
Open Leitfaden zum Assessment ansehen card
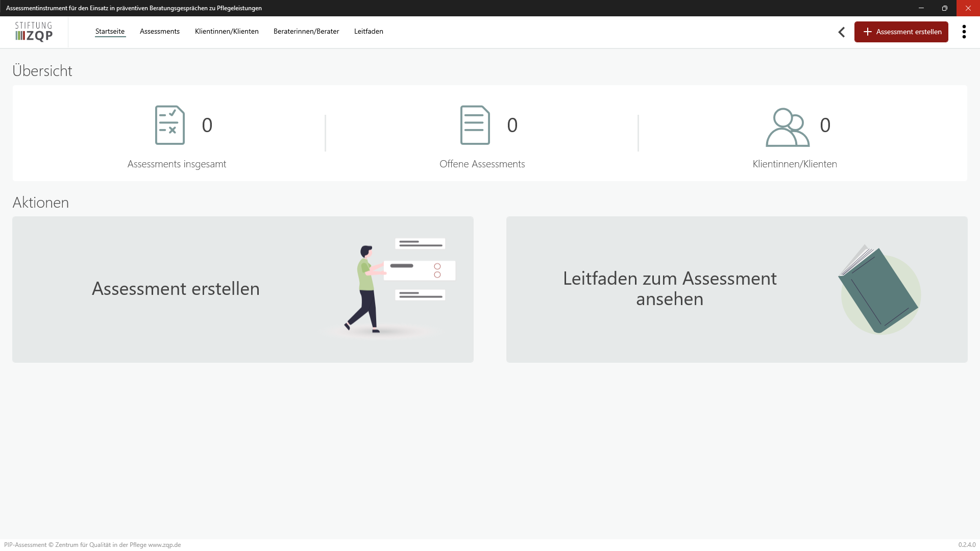[670, 289]
